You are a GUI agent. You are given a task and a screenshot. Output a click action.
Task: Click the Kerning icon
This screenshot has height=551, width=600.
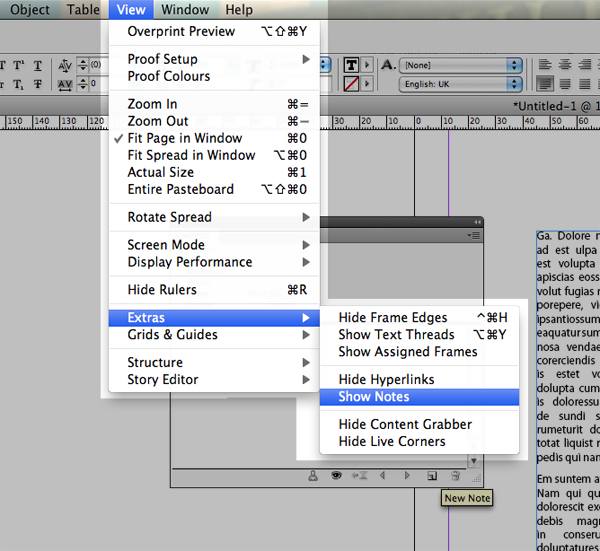[x=65, y=65]
